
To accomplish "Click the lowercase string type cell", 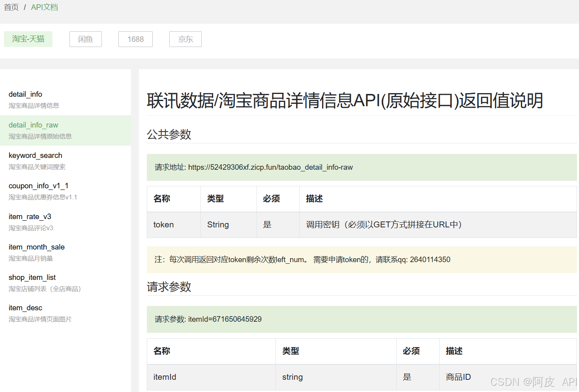I will (336, 377).
